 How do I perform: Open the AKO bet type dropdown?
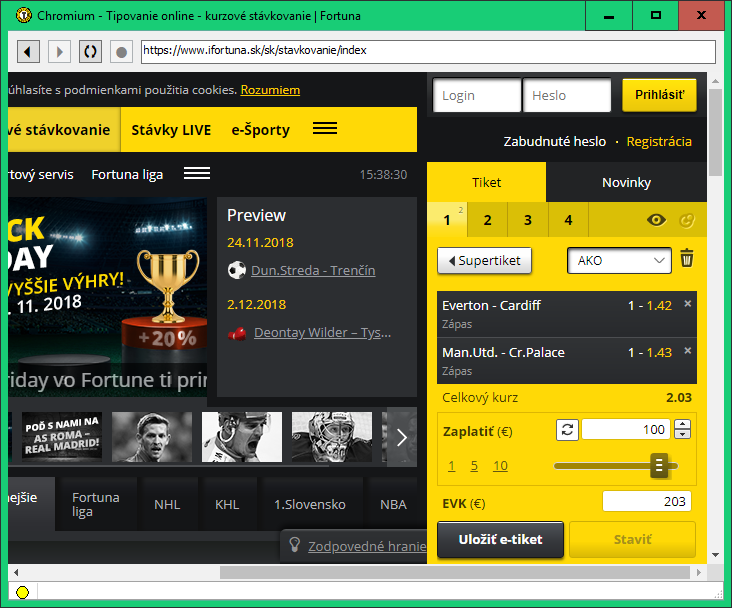coord(619,261)
